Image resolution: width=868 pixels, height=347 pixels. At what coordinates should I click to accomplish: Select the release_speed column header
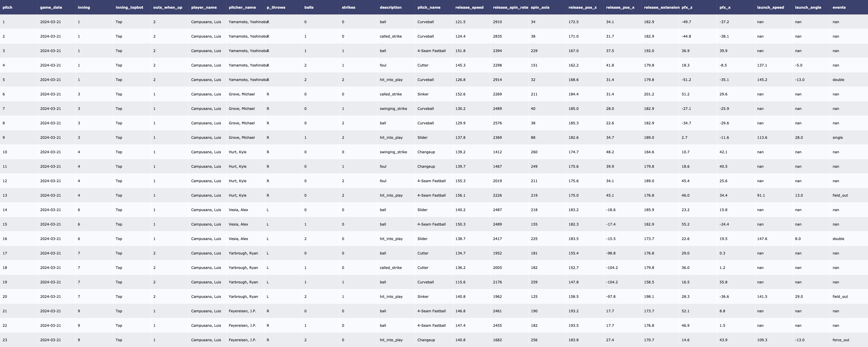pos(469,8)
